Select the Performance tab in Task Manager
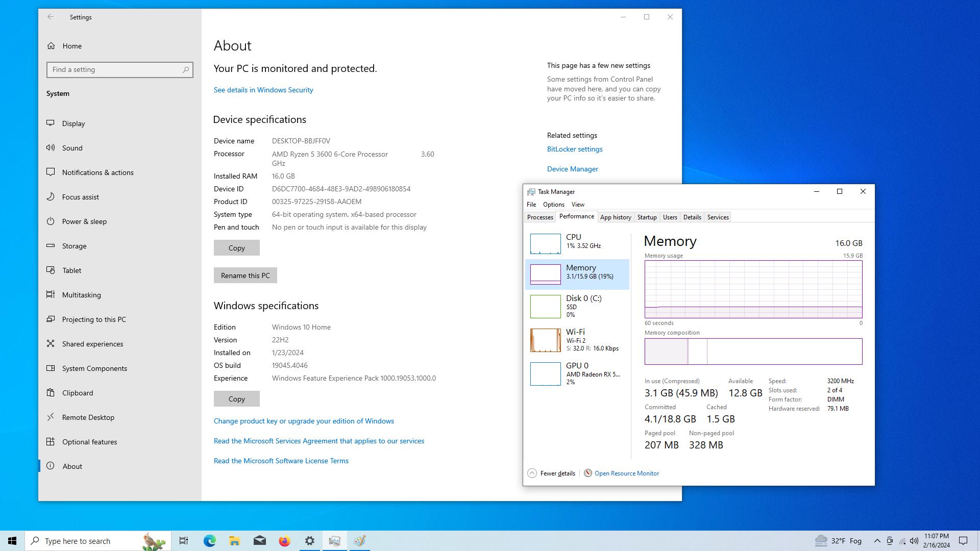The width and height of the screenshot is (980, 551). (x=576, y=216)
